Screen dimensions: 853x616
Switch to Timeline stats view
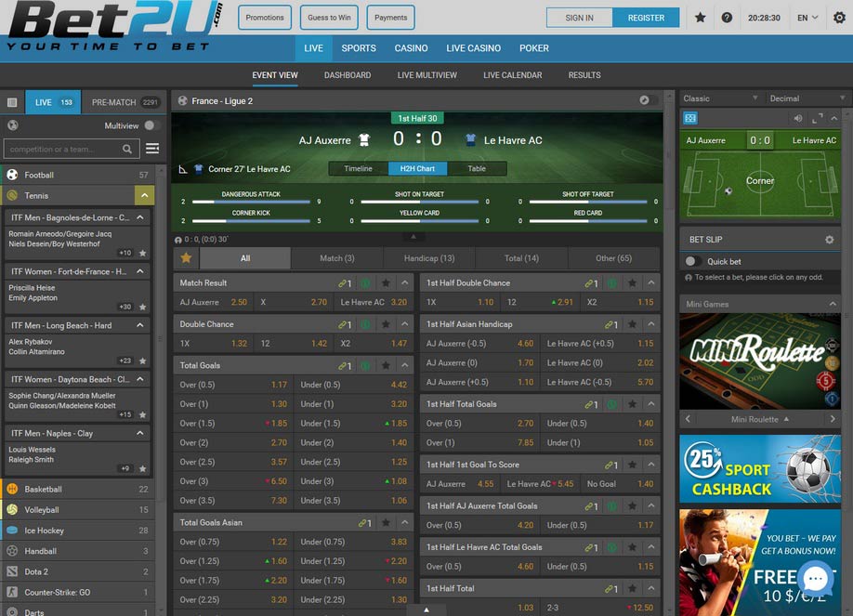[358, 169]
